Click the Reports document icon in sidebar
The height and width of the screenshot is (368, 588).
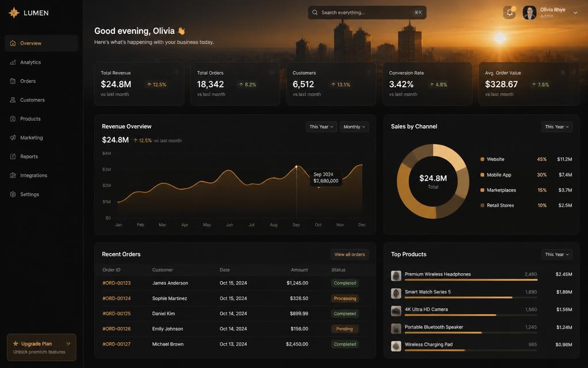pyautogui.click(x=13, y=156)
